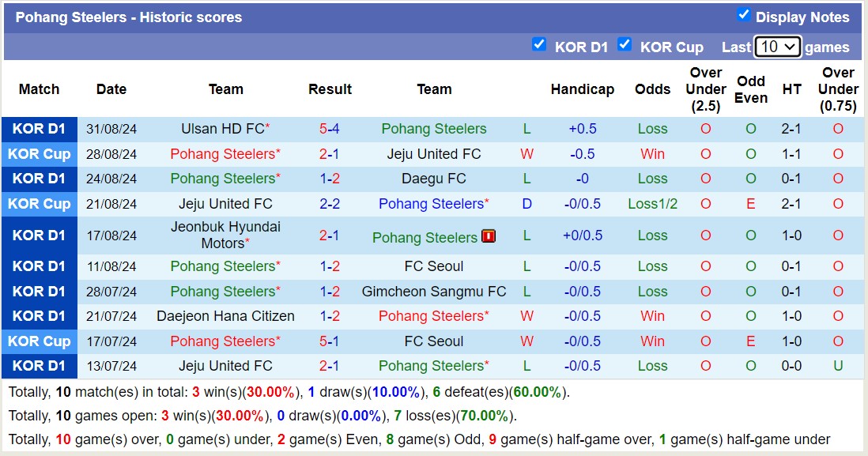
Task: Disable the KOR Cup filter
Action: 625,44
